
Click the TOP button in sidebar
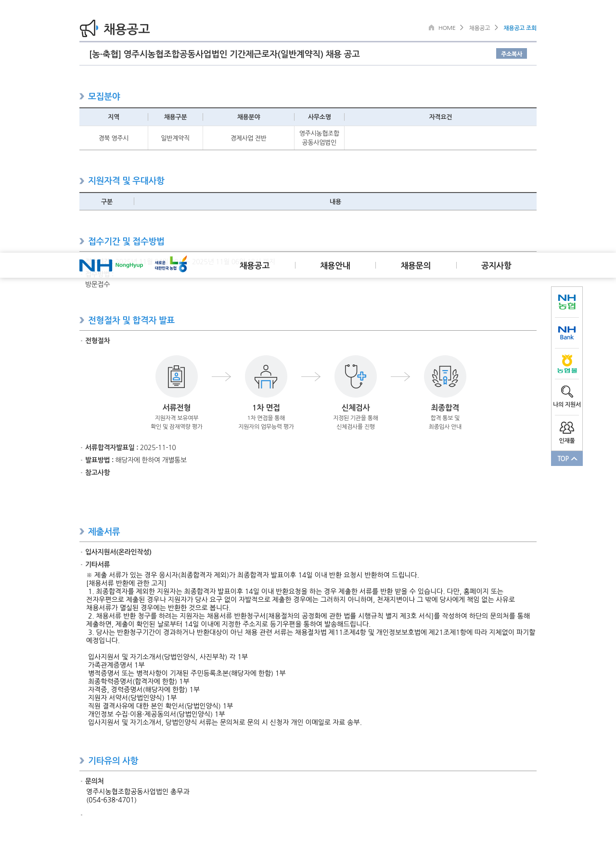coord(567,459)
